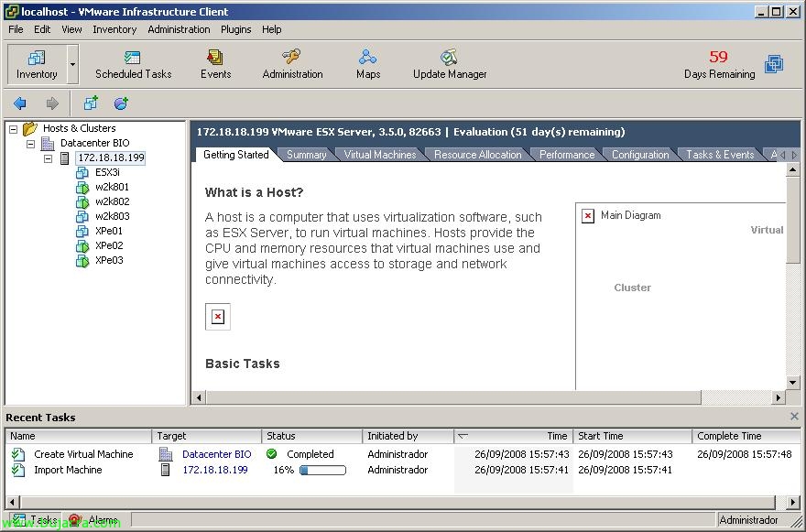
Task: Select the XPe02 virtual machine
Action: (108, 245)
